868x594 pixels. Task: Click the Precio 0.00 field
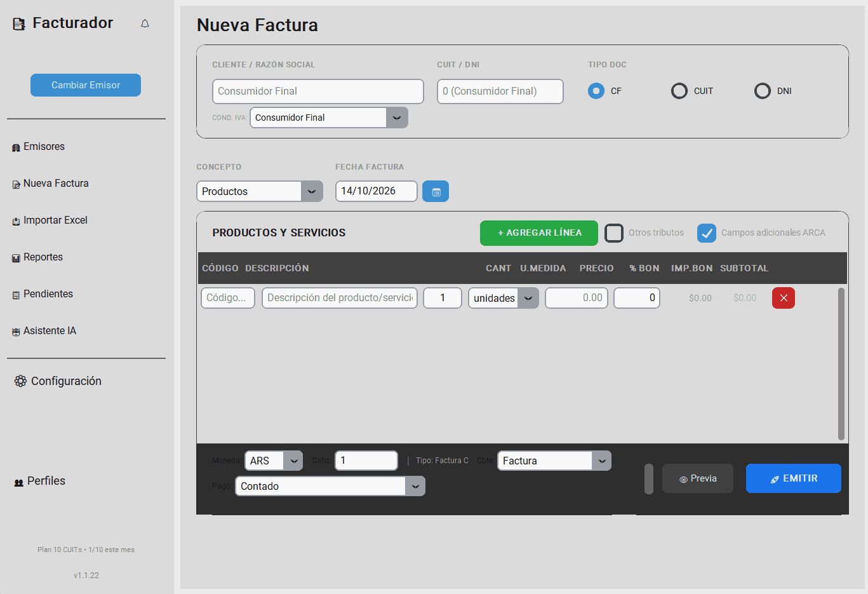577,298
